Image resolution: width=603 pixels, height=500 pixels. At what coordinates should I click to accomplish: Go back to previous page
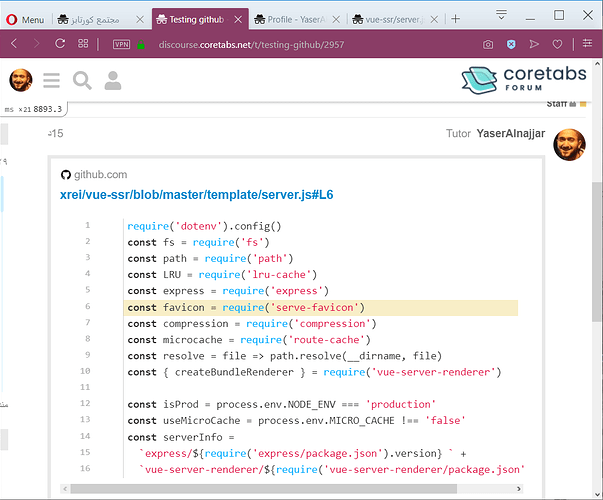tap(14, 43)
